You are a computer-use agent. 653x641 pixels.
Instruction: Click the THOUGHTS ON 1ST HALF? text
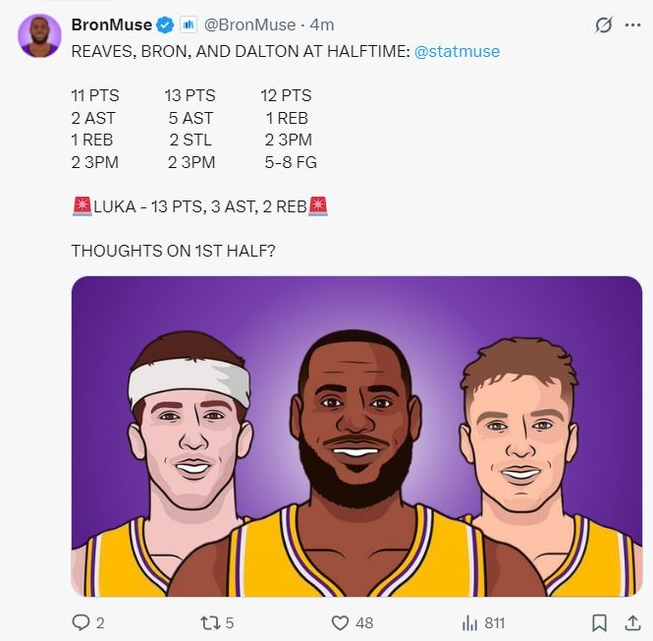click(x=173, y=250)
